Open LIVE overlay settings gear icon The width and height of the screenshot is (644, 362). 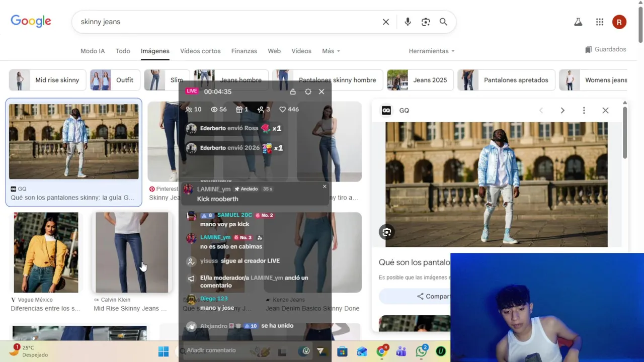click(x=308, y=92)
